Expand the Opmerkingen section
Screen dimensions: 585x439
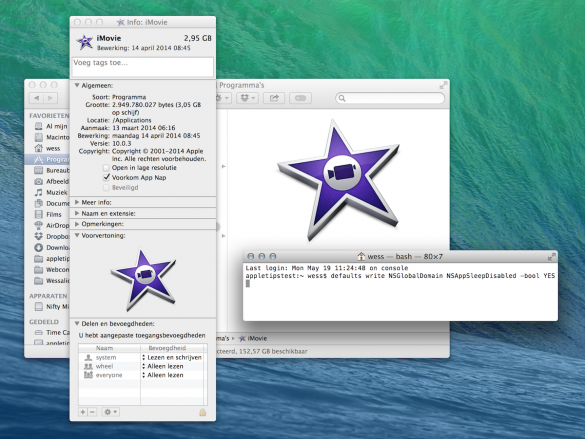pos(77,224)
